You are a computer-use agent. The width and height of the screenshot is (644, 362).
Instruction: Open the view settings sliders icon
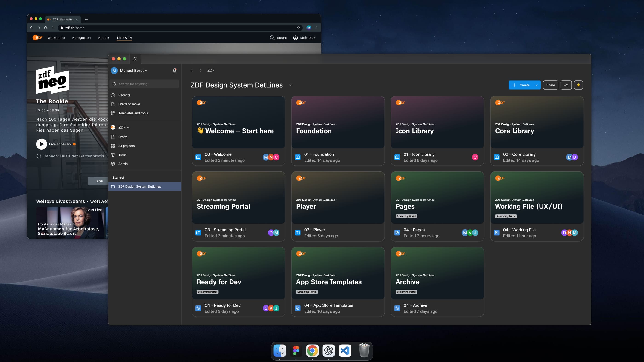566,85
